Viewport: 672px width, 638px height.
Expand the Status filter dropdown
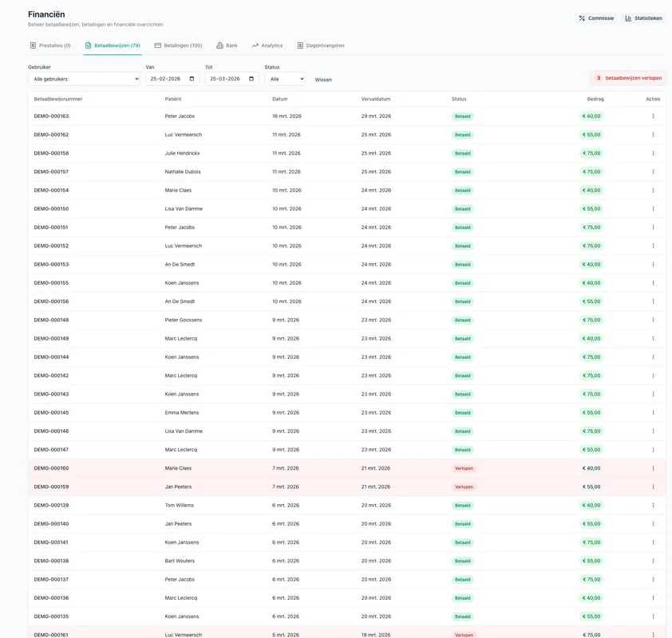(x=285, y=79)
